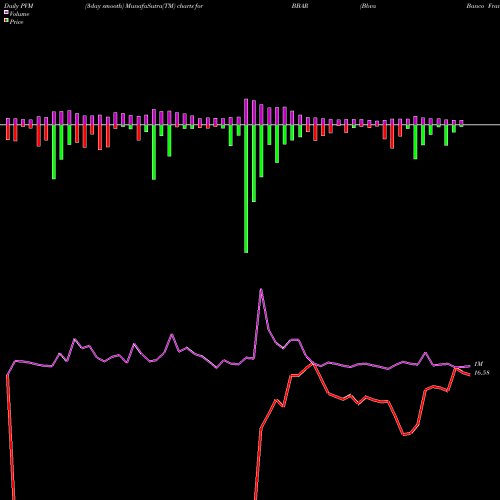The height and width of the screenshot is (500, 500).
Task: Click the tallest green bar in center
Action: click(246, 189)
